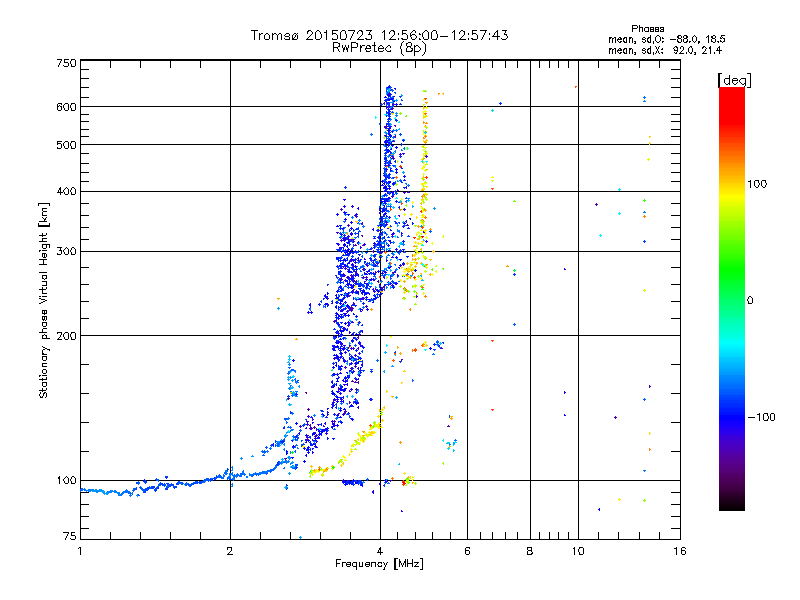The image size is (800, 600).
Task: Click the '400' y-axis tick label
Action: [x=66, y=192]
